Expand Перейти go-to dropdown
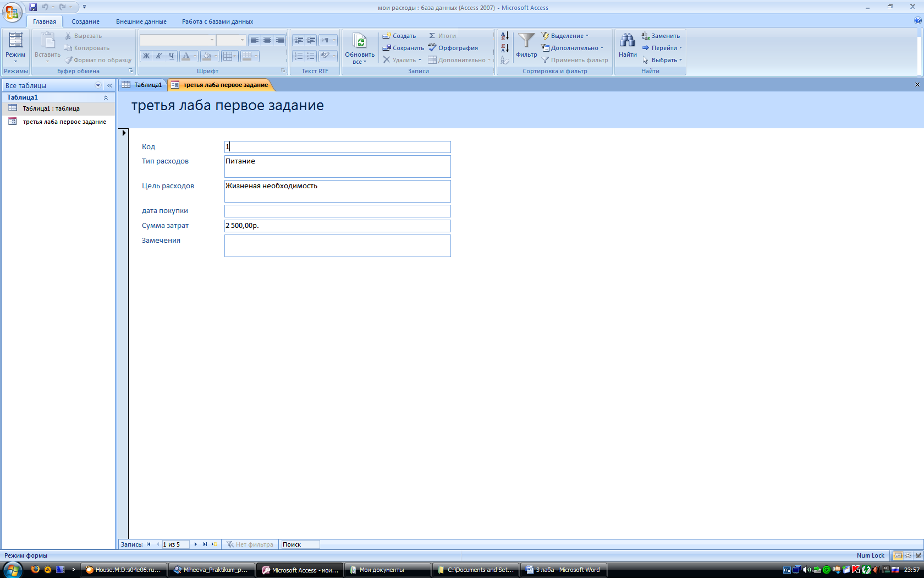This screenshot has width=924, height=578. click(662, 48)
